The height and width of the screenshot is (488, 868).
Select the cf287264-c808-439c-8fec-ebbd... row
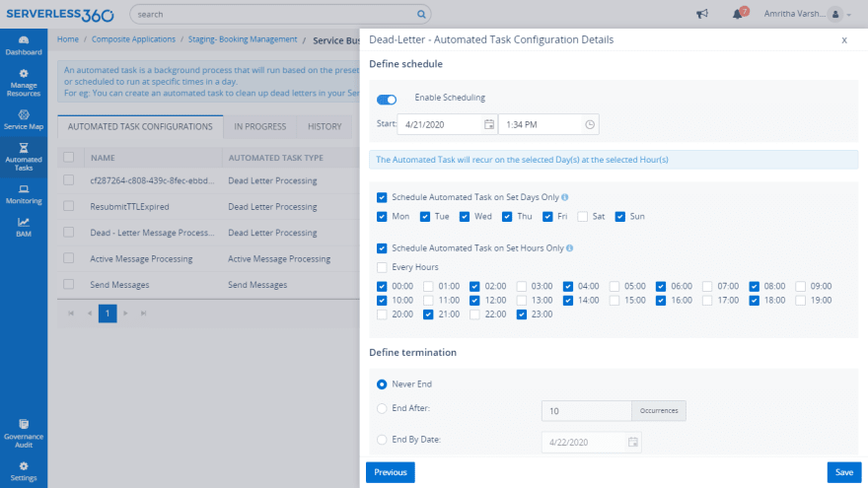coord(208,180)
